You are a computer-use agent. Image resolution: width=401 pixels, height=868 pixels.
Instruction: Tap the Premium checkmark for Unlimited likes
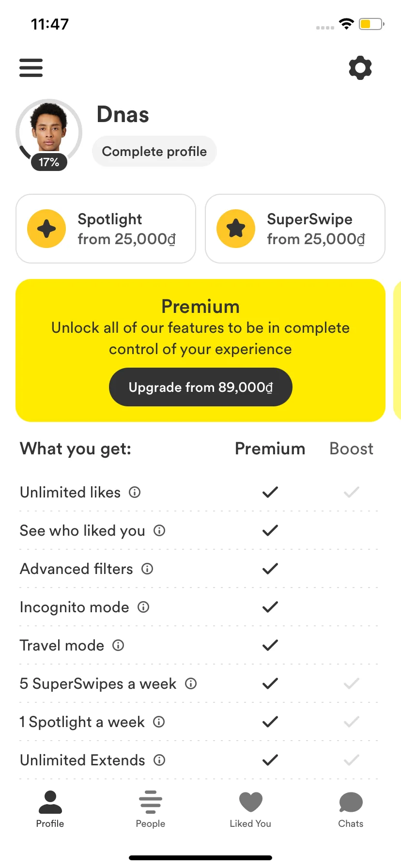tap(270, 492)
